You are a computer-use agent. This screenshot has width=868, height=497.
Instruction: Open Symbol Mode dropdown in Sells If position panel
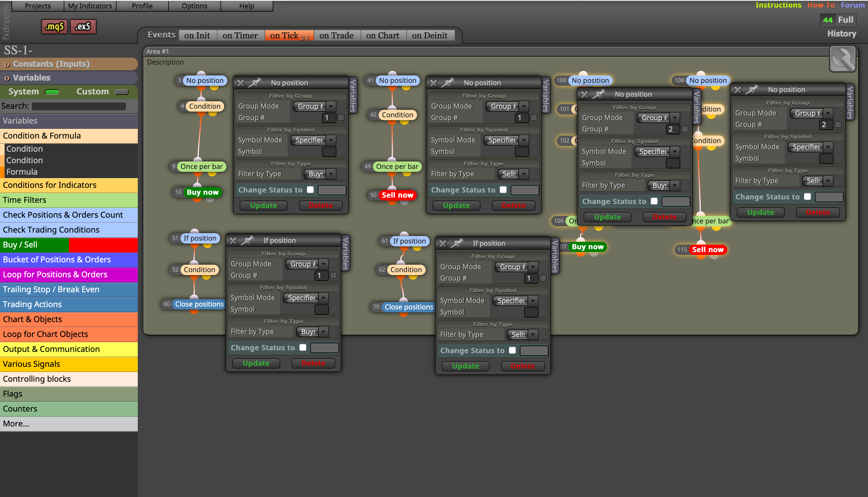pos(516,301)
